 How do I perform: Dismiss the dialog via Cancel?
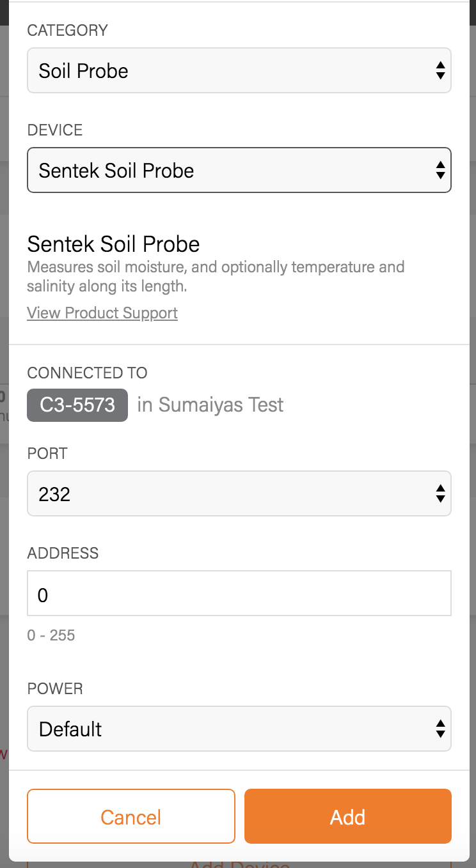pyautogui.click(x=131, y=816)
